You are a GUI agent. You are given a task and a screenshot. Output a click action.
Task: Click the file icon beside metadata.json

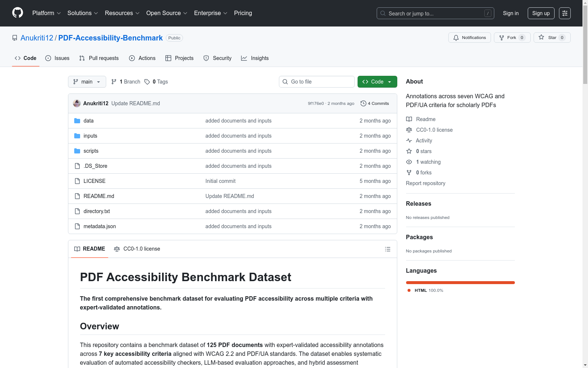pyautogui.click(x=77, y=226)
